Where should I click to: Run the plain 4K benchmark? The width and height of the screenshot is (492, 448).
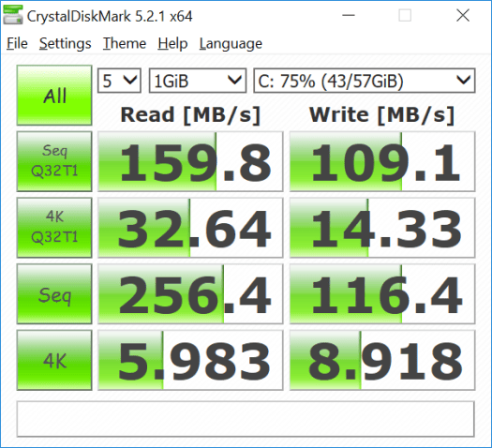(x=54, y=360)
